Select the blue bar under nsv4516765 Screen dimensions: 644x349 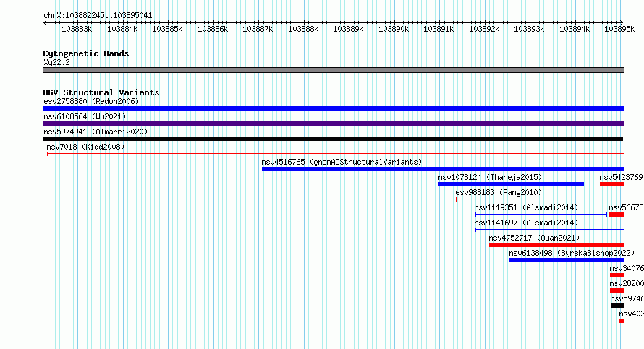[x=443, y=169]
